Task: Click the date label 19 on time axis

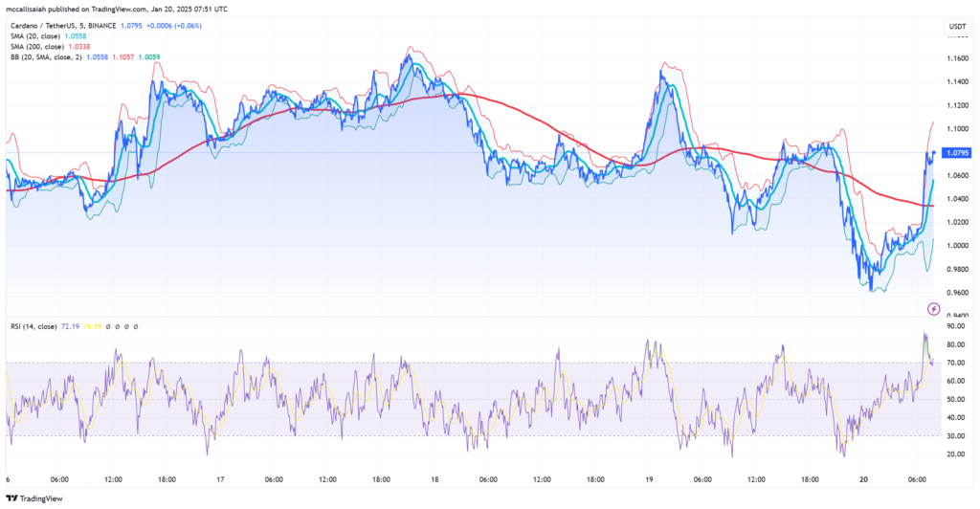Action: [648, 479]
